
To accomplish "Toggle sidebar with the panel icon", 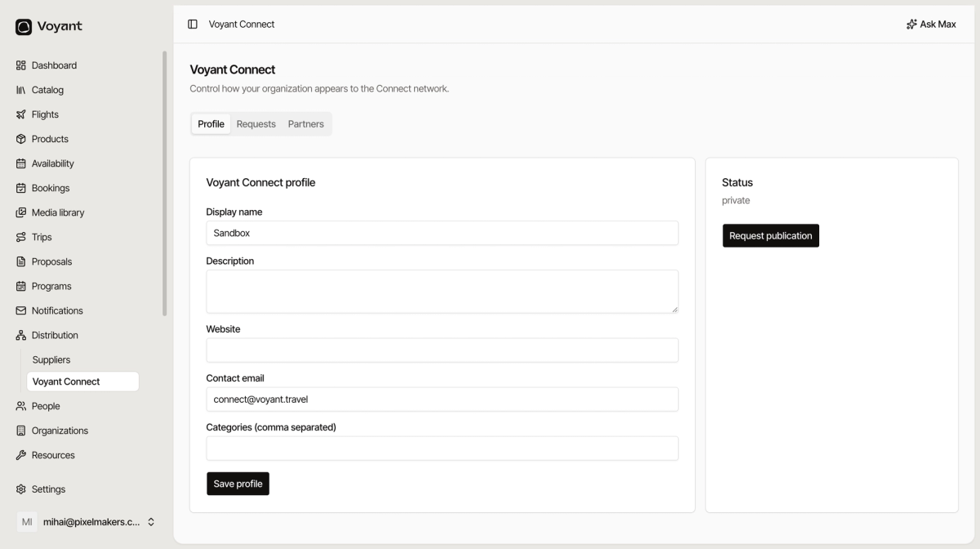I will coord(193,25).
